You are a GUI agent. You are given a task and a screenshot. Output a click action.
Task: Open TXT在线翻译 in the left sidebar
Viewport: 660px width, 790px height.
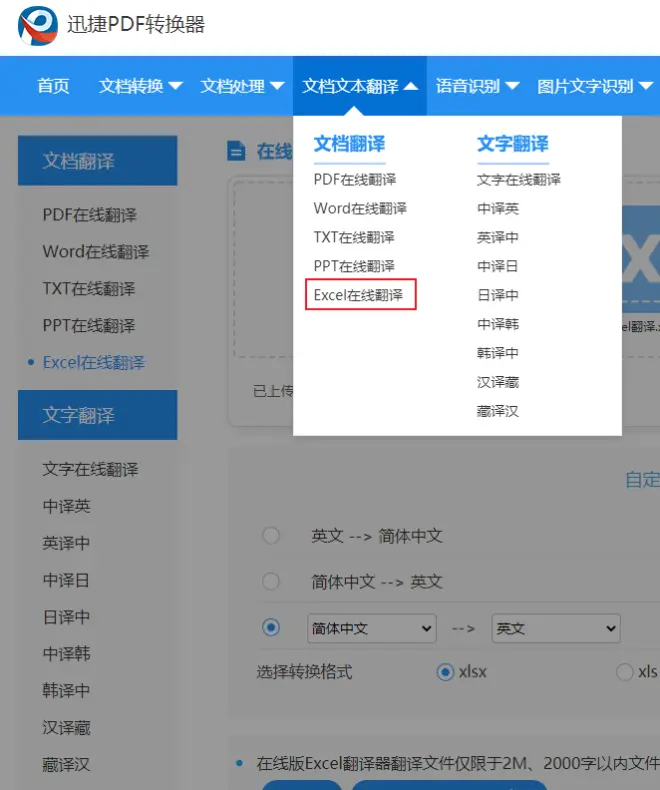pos(89,289)
